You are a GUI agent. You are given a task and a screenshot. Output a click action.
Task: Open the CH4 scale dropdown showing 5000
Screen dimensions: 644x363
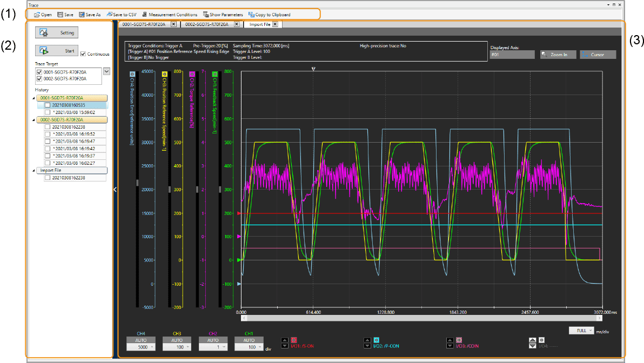point(140,346)
